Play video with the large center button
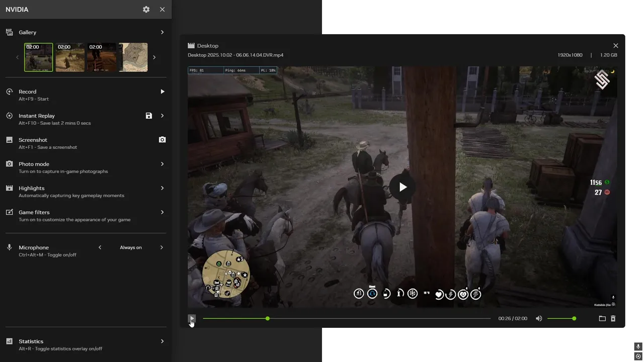The width and height of the screenshot is (644, 362). click(x=403, y=187)
